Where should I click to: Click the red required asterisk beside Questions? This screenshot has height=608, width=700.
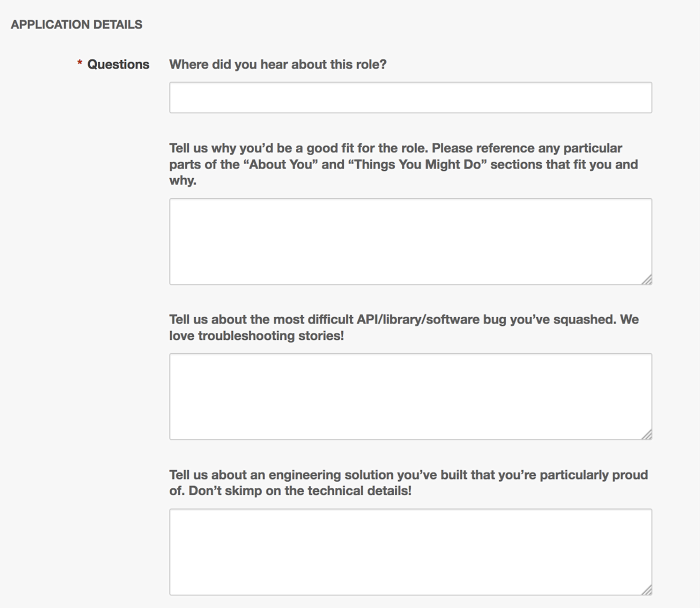(x=79, y=63)
